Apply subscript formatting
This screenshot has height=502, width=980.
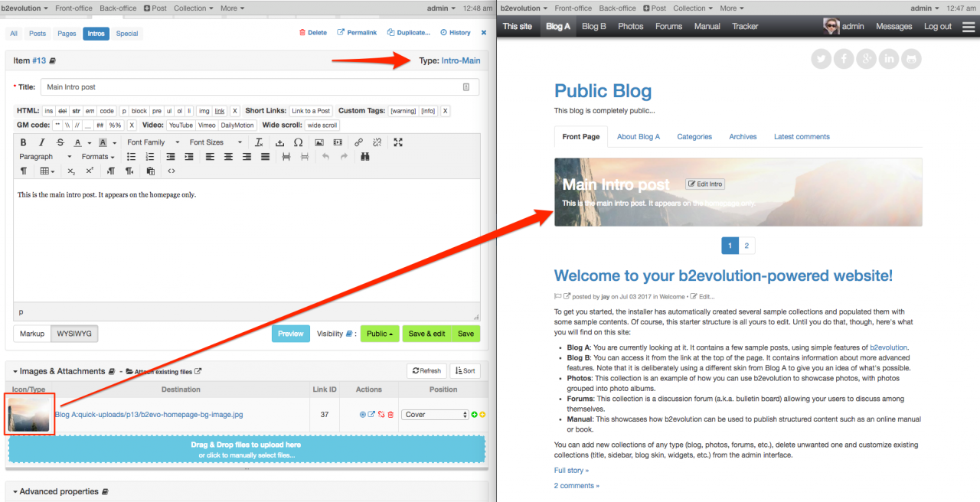[x=71, y=171]
